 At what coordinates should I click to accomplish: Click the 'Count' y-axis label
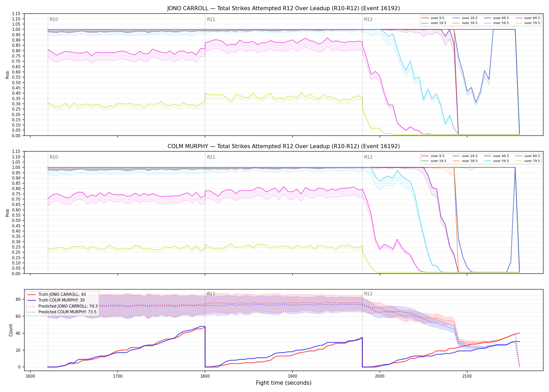pos(11,330)
